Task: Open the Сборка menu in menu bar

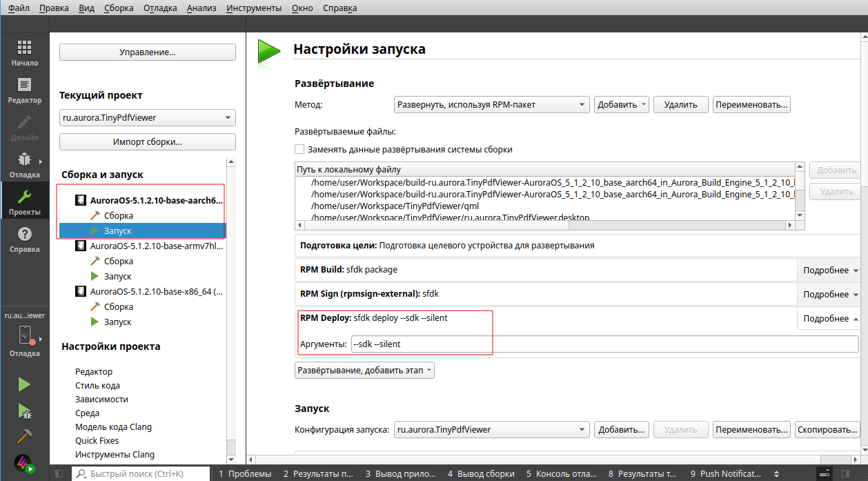Action: pos(119,8)
